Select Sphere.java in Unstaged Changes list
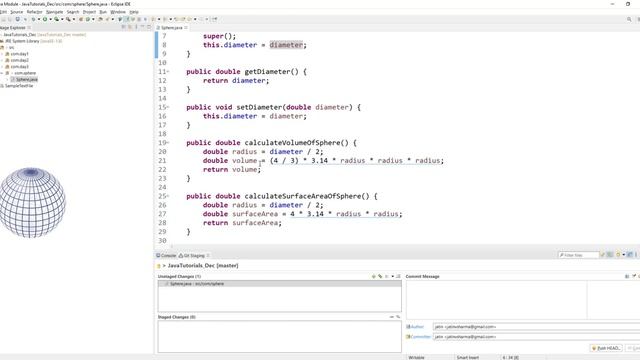 280,284
